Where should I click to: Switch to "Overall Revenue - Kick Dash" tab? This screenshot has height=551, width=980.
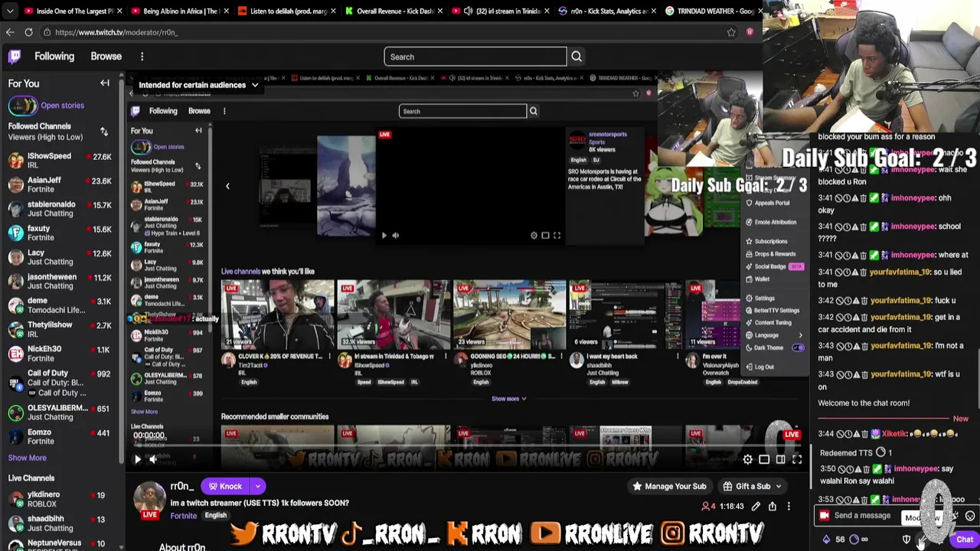click(394, 11)
